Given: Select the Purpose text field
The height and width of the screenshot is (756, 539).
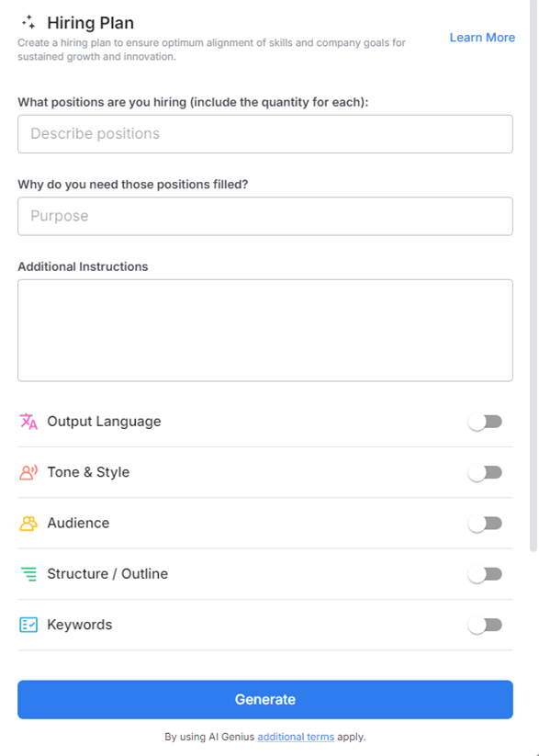Looking at the screenshot, I should click(264, 216).
